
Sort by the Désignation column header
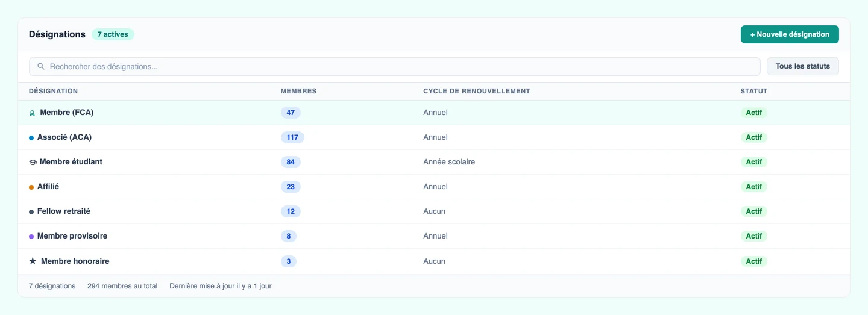point(53,91)
